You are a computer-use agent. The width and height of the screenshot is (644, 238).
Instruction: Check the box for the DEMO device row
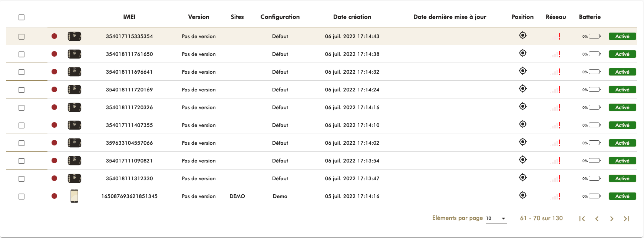(22, 197)
